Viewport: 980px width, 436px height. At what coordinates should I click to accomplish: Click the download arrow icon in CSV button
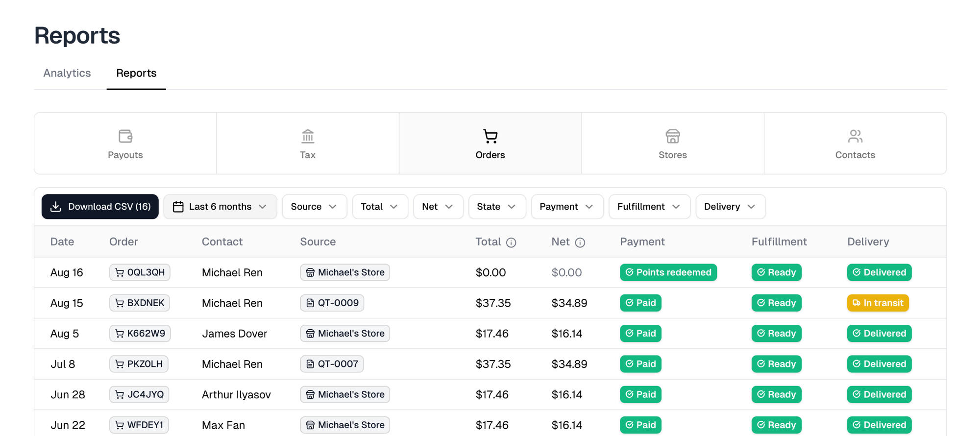click(x=56, y=207)
